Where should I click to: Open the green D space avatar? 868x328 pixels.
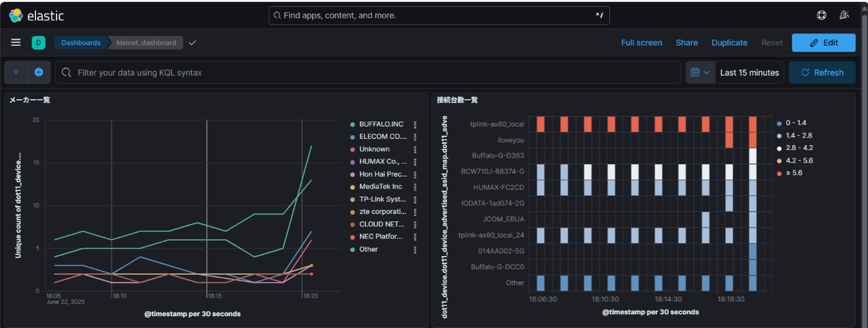[38, 43]
